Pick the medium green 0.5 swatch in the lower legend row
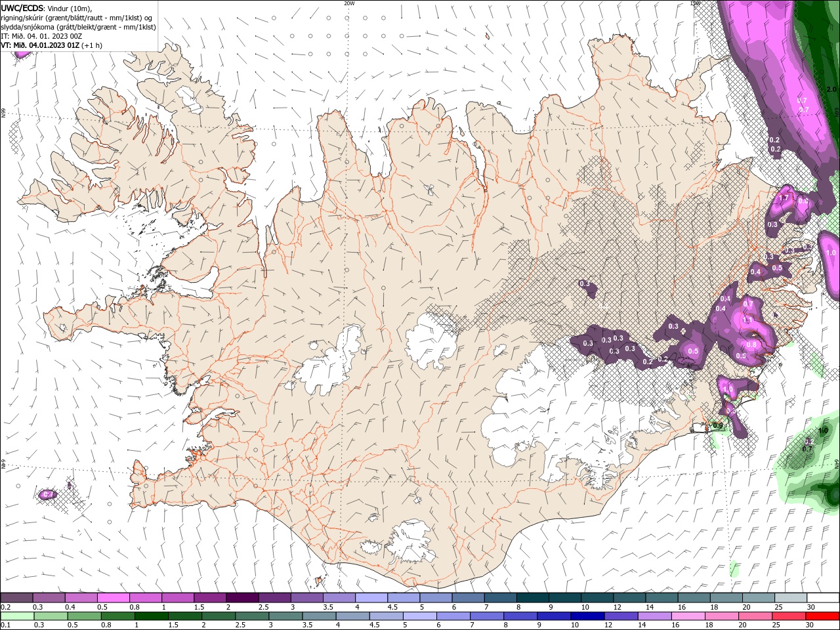The width and height of the screenshot is (840, 630). [x=84, y=616]
